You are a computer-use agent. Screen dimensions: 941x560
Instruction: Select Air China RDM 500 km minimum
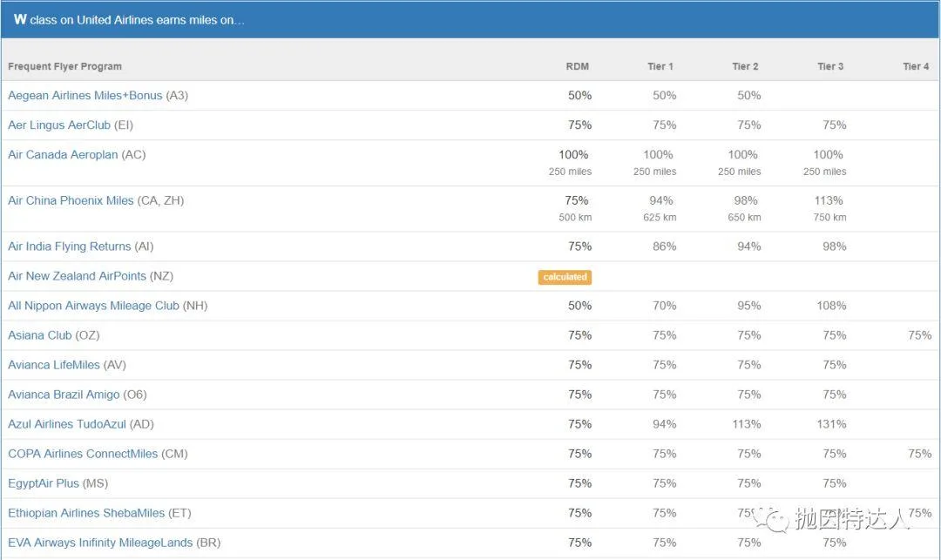575,217
